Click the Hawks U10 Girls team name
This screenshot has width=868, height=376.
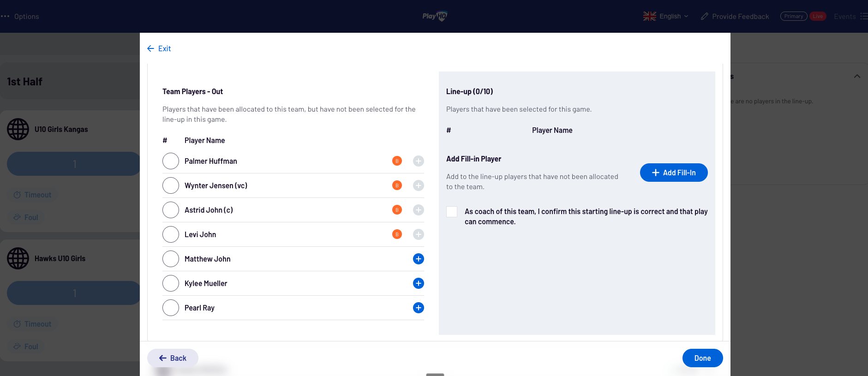(60, 258)
